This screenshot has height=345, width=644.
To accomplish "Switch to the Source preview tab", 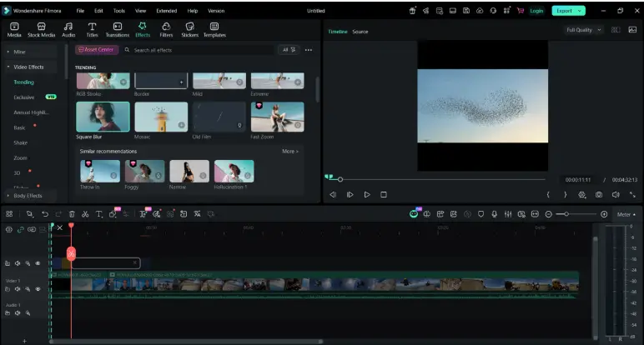I will pos(360,32).
